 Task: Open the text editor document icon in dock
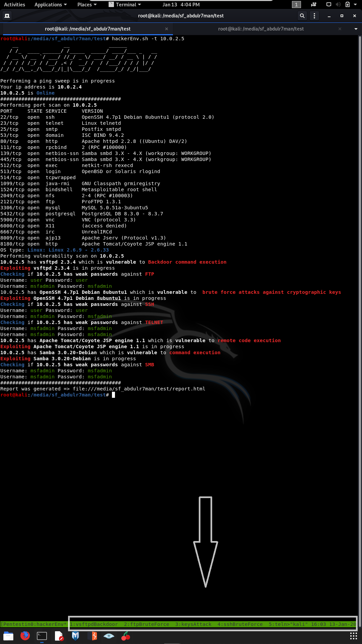[59, 636]
